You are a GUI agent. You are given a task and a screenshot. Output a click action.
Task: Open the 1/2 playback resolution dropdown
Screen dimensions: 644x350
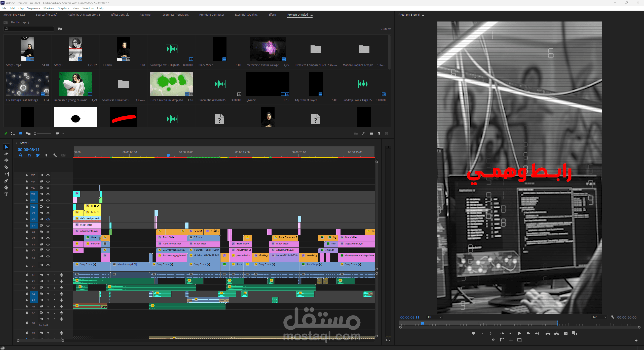599,317
